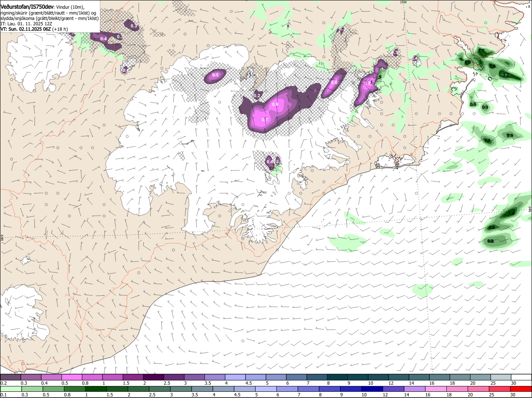This screenshot has width=532, height=398.
Task: Click the 'VT: Sun. 02.11.2025 06Z' valid time
Action: [26, 29]
